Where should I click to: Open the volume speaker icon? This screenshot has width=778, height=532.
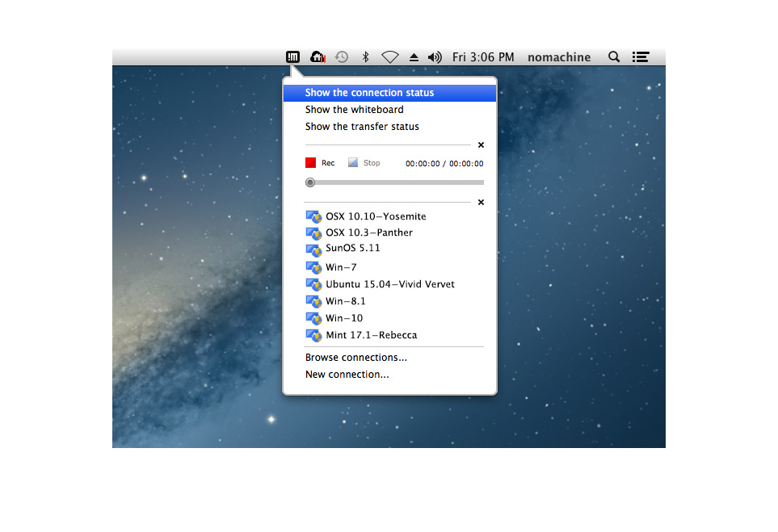435,57
